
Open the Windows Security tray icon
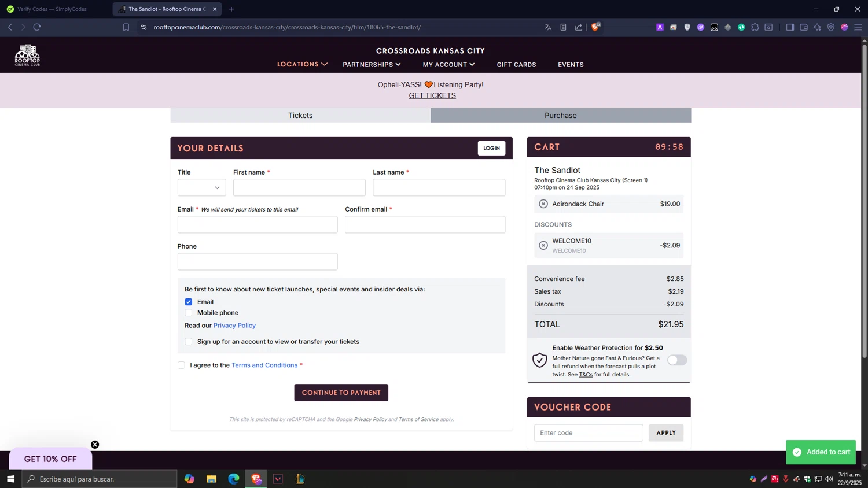point(808,479)
